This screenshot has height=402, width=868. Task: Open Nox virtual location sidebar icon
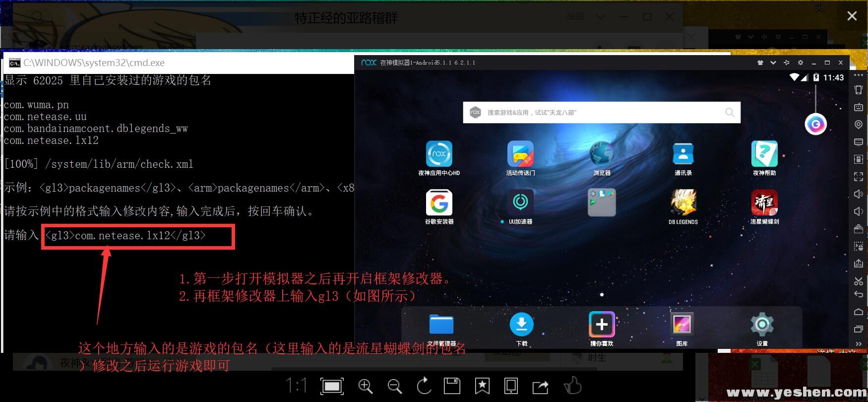[859, 125]
